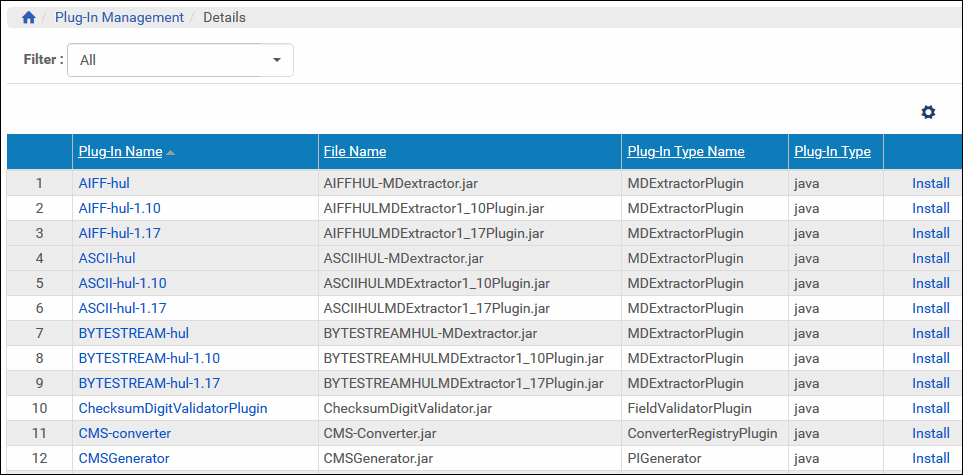Install the AIFF-hul-1.17 plug-in
Screen dimensions: 963x475
[x=930, y=234]
